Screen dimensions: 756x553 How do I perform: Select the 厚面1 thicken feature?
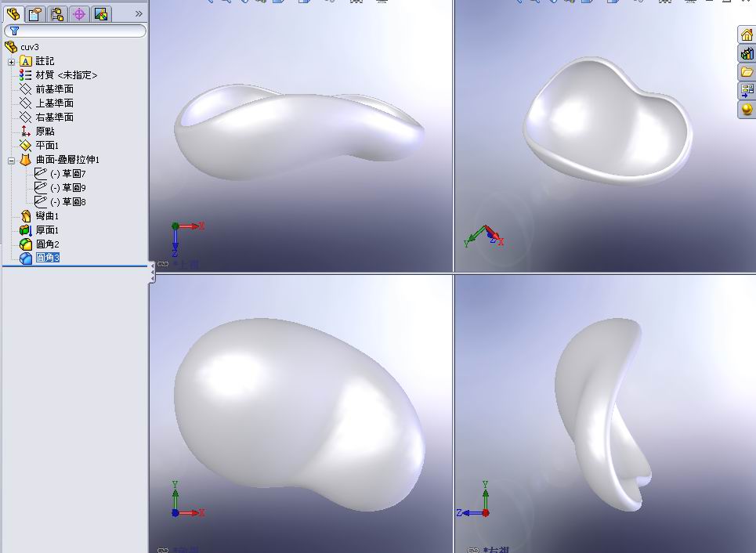pyautogui.click(x=47, y=230)
